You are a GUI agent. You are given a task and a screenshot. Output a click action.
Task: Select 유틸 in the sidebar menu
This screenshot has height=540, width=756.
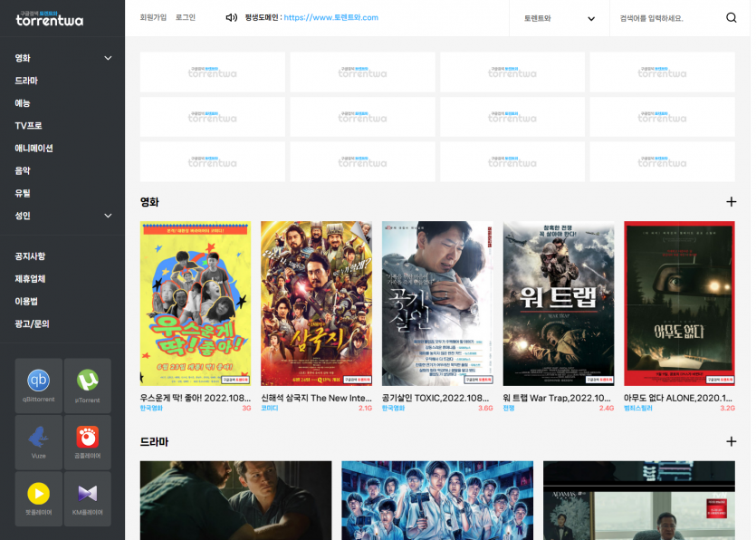point(23,193)
